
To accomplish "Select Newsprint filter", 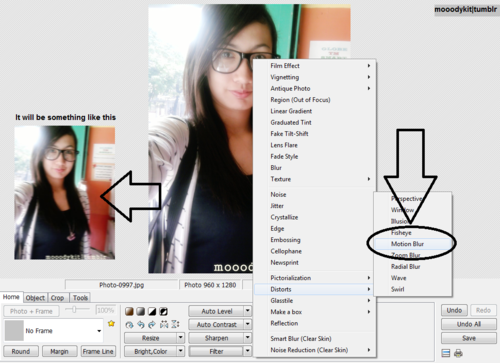I will [314, 262].
